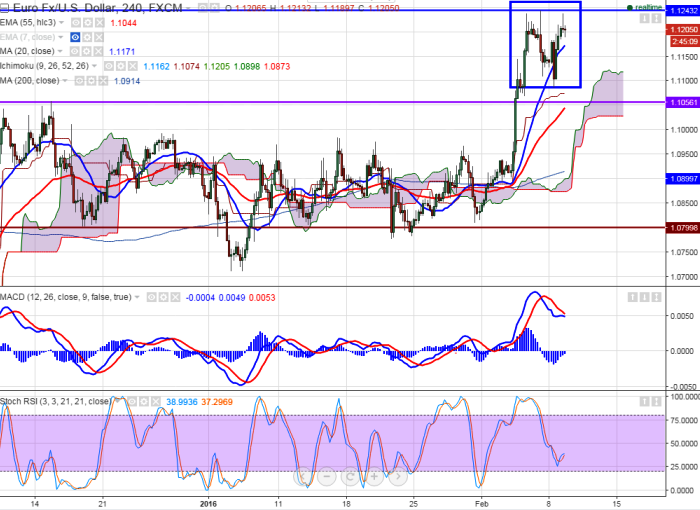Viewport: 700px width, 510px height.
Task: Open Stoch RSI settings gear
Action: point(144,401)
